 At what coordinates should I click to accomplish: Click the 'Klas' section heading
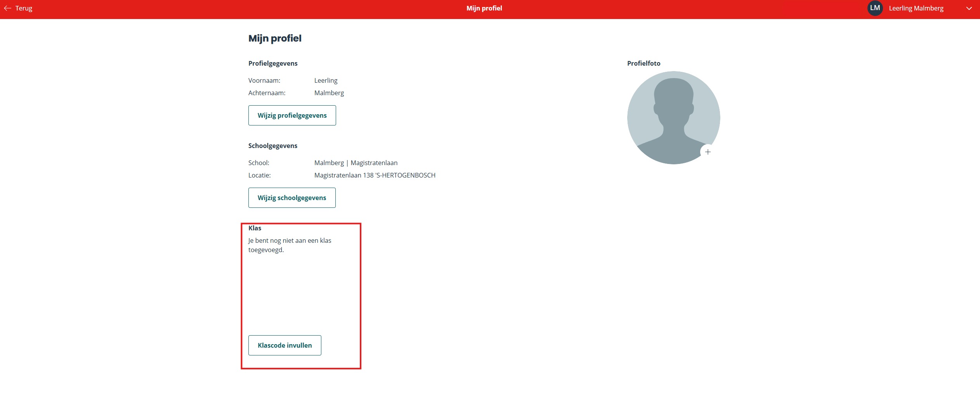(x=255, y=228)
